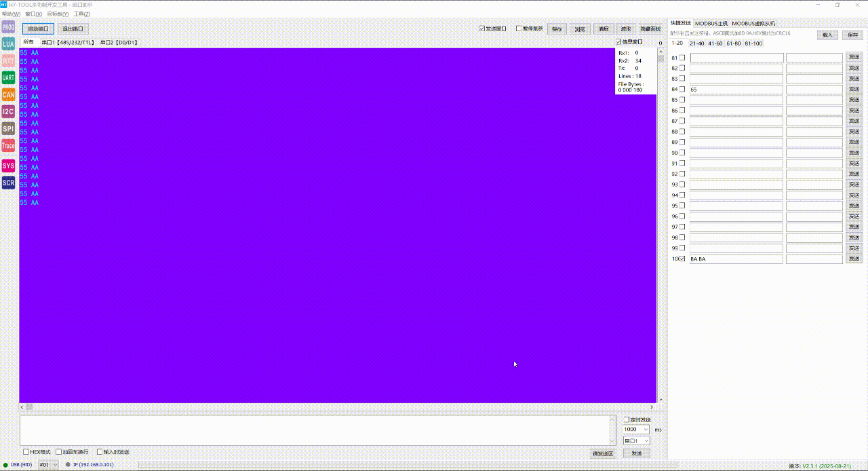
Task: Open the SYS tool in the sidebar
Action: pyautogui.click(x=8, y=166)
